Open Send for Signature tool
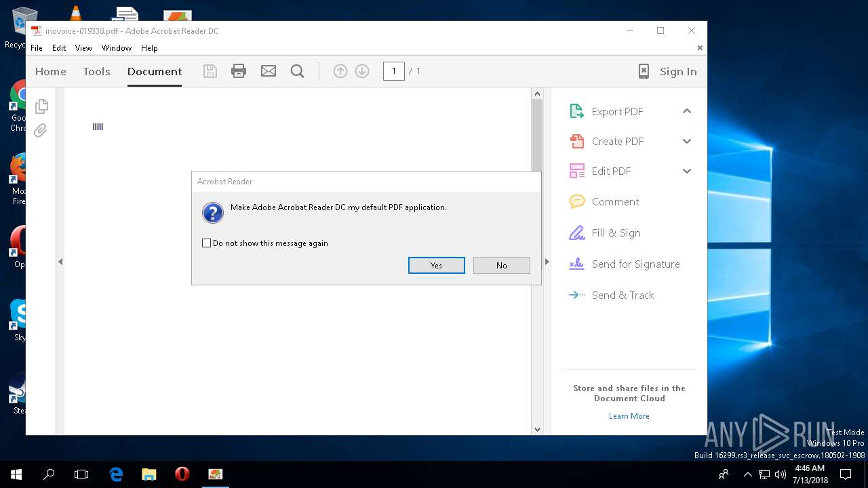Screen dimensions: 868x488 tap(625, 264)
